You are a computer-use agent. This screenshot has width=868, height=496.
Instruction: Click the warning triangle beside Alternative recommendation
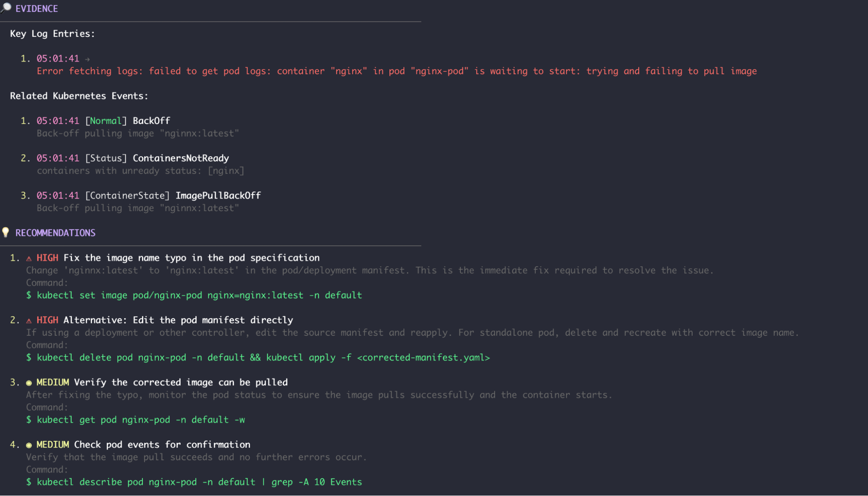click(29, 321)
